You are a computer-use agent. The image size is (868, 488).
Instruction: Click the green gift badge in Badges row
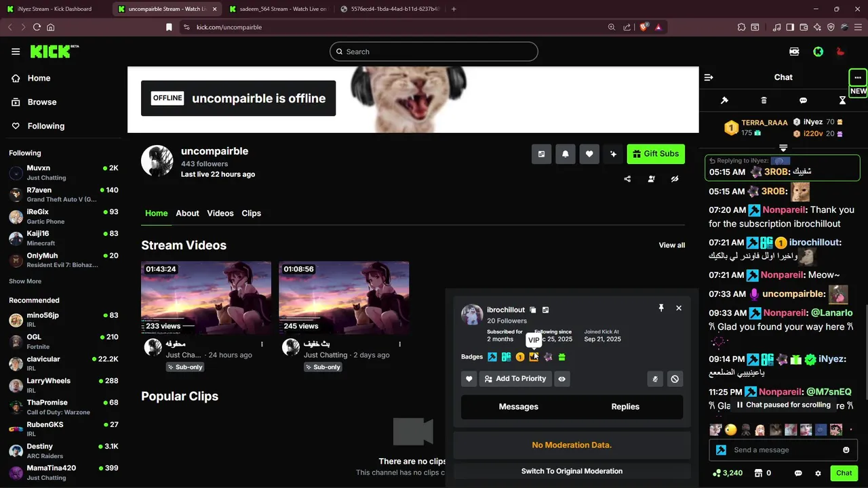[x=561, y=357]
